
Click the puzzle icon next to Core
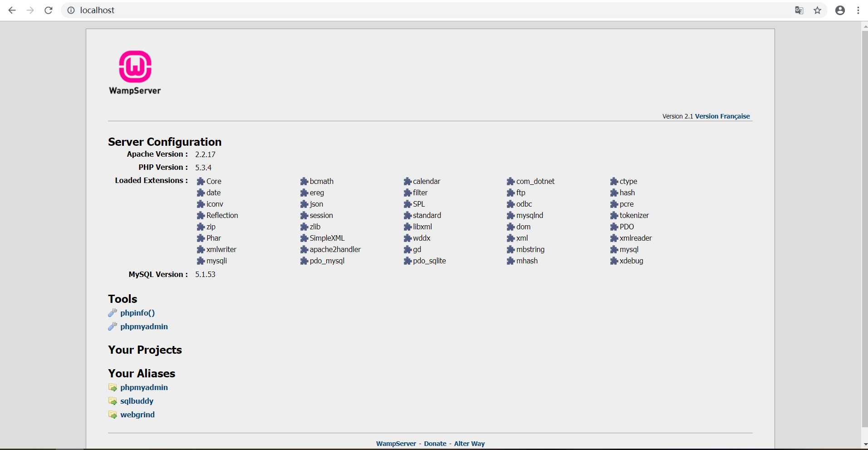(x=201, y=181)
